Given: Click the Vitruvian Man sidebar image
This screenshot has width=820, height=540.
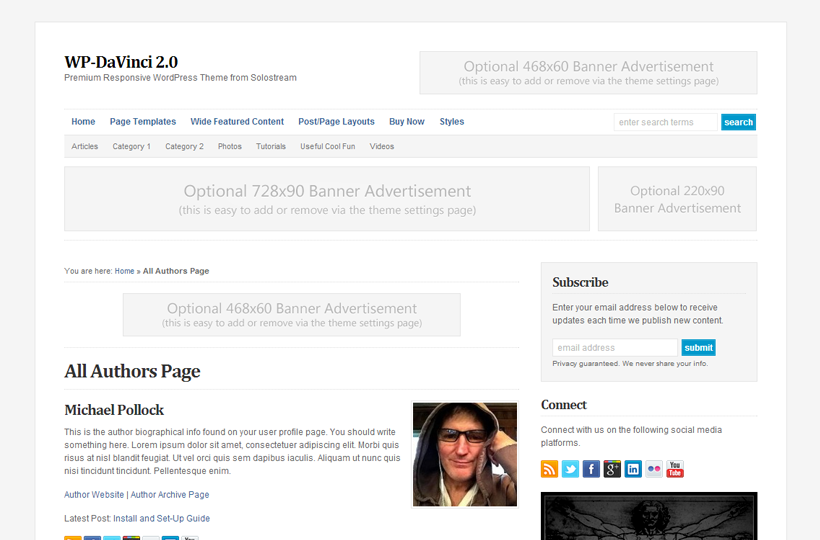Looking at the screenshot, I should (649, 516).
